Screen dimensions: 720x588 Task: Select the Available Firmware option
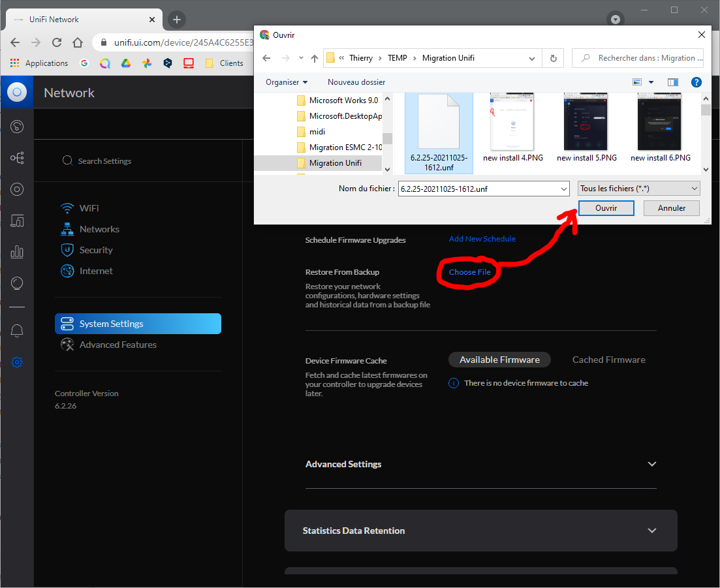click(x=499, y=360)
